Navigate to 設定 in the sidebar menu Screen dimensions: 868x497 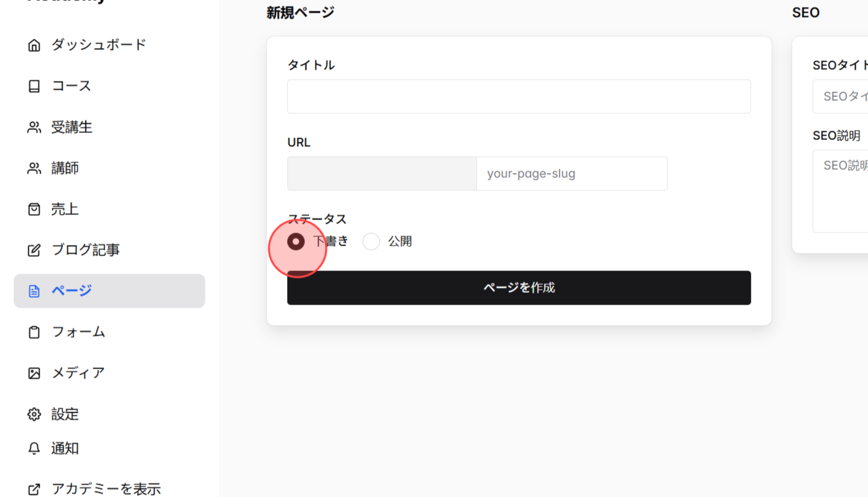(x=65, y=414)
